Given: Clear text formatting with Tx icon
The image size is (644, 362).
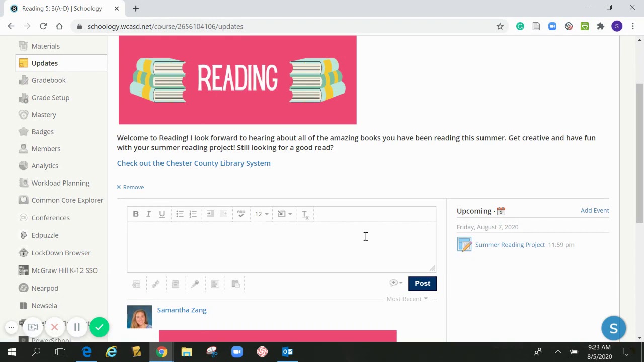Looking at the screenshot, I should point(305,214).
